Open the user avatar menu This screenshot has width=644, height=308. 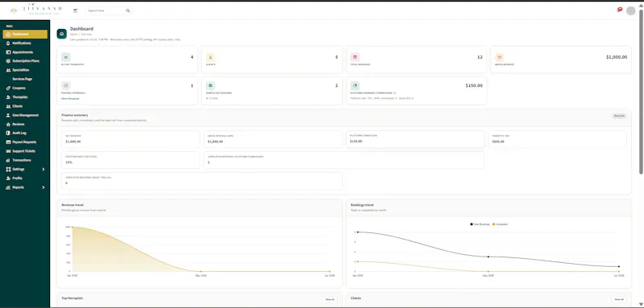point(630,10)
